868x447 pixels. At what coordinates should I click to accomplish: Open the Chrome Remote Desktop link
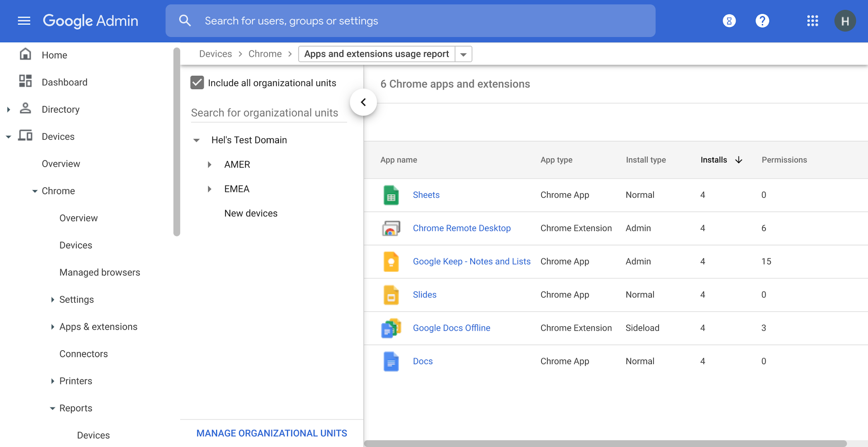(x=462, y=228)
